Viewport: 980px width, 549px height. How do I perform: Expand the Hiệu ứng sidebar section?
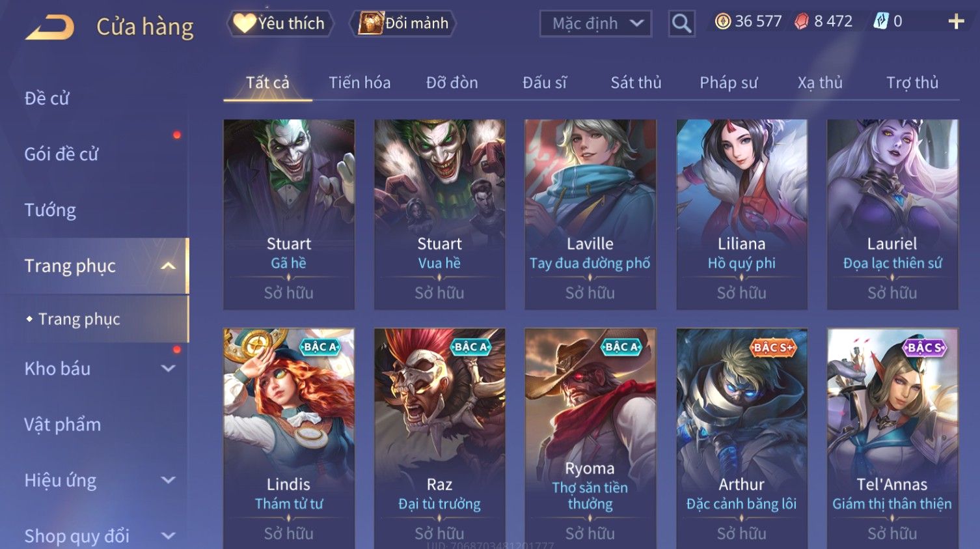tap(169, 481)
